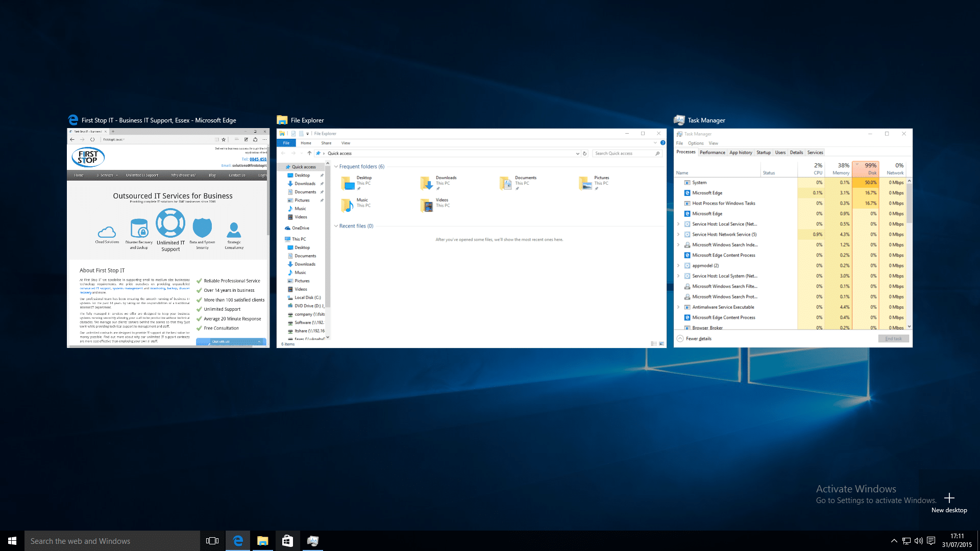Open the address bar dropdown in File Explorer
This screenshot has width=980, height=551.
(577, 153)
